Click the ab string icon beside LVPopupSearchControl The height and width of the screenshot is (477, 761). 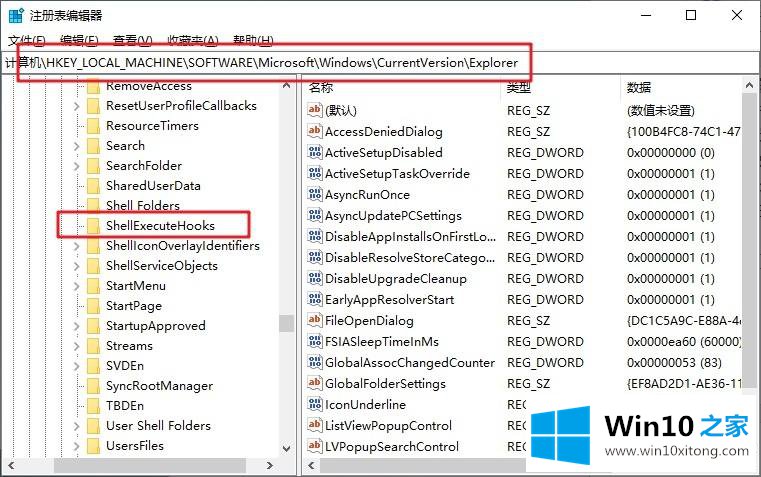tap(314, 446)
